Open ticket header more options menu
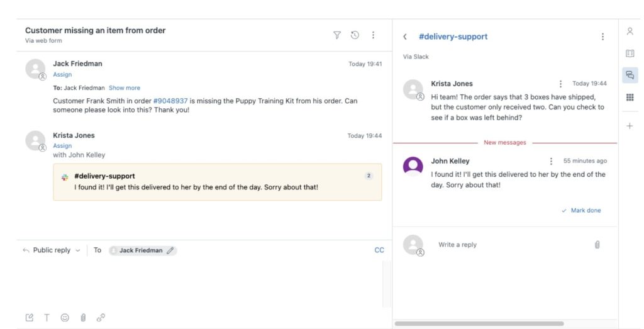 point(373,35)
